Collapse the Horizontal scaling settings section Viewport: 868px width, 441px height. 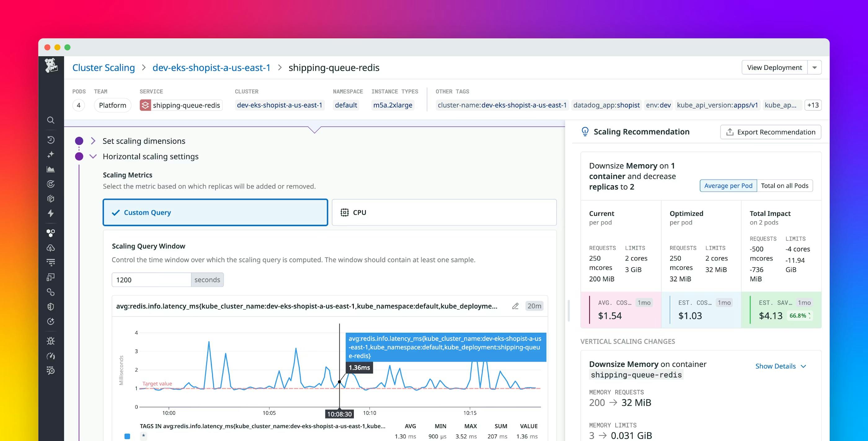[x=93, y=156]
